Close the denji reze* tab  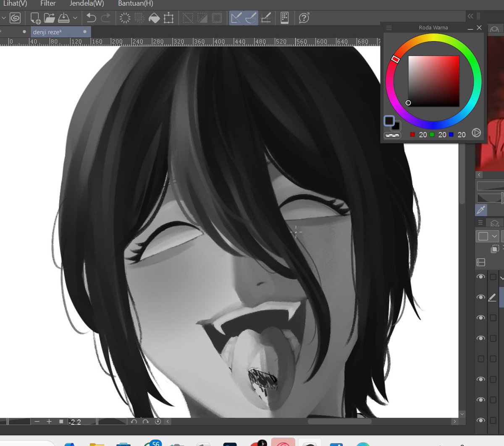85,32
